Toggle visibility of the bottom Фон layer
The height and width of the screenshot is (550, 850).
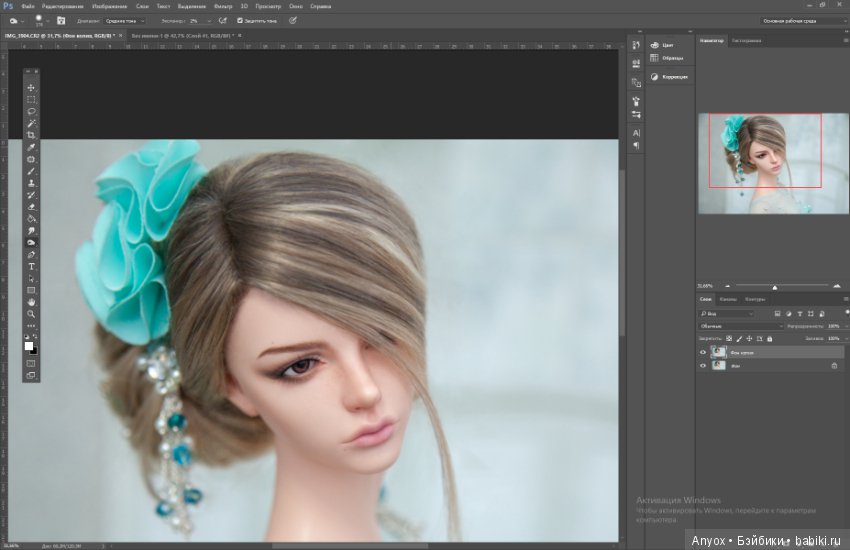(x=703, y=366)
